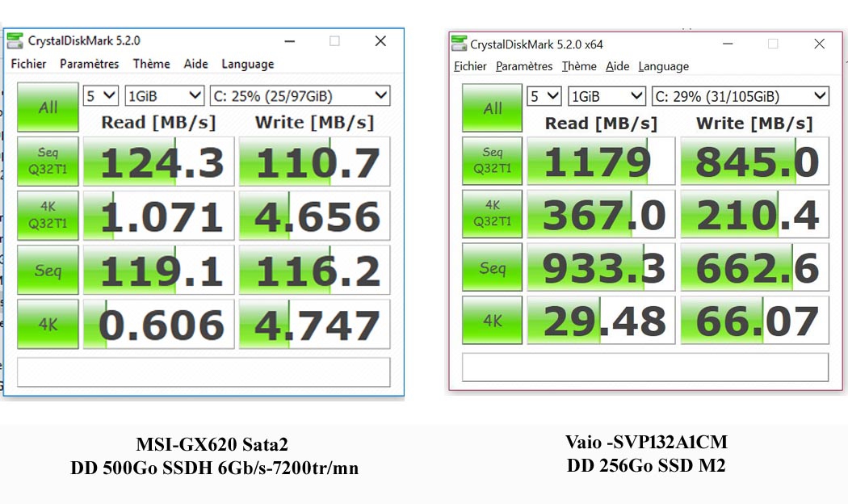Click Write [MB/s] header in x64 window
This screenshot has width=848, height=504.
754,124
